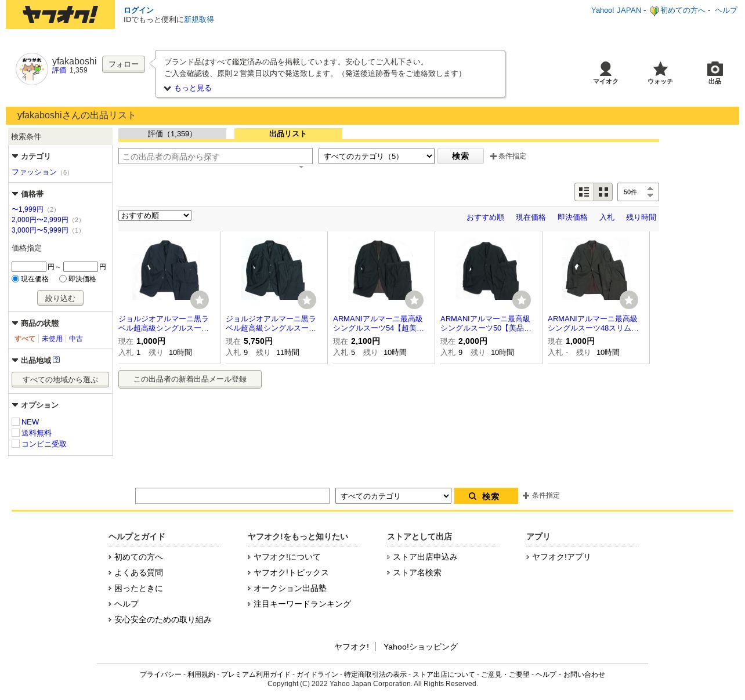Open the 5,750円 suit thumbnail
This screenshot has width=745, height=700.
(273, 269)
